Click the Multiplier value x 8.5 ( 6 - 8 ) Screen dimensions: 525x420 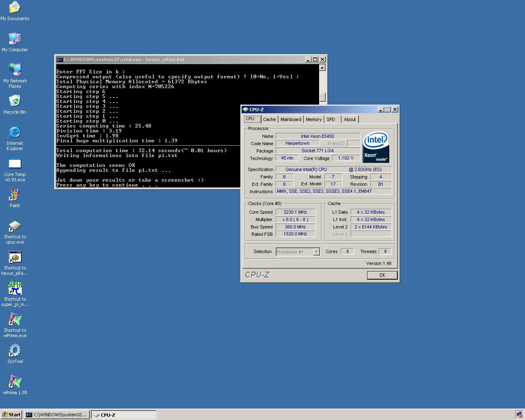coord(295,219)
